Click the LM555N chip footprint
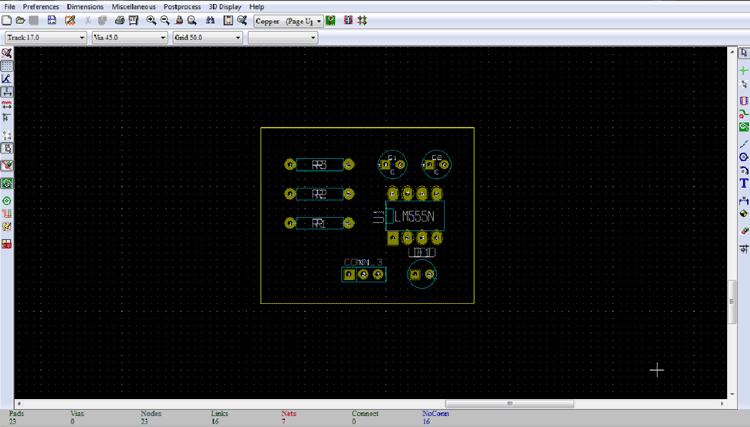The height and width of the screenshot is (427, 750). (415, 217)
